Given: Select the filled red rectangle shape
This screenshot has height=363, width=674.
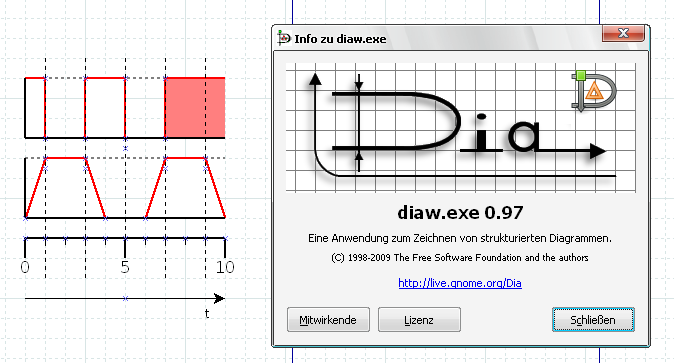Looking at the screenshot, I should coord(195,108).
